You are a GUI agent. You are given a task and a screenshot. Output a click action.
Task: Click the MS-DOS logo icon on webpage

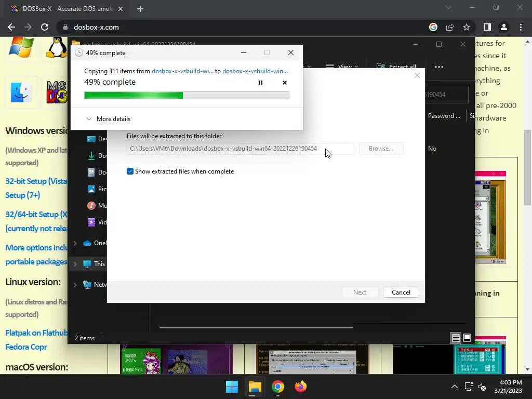coord(57,92)
